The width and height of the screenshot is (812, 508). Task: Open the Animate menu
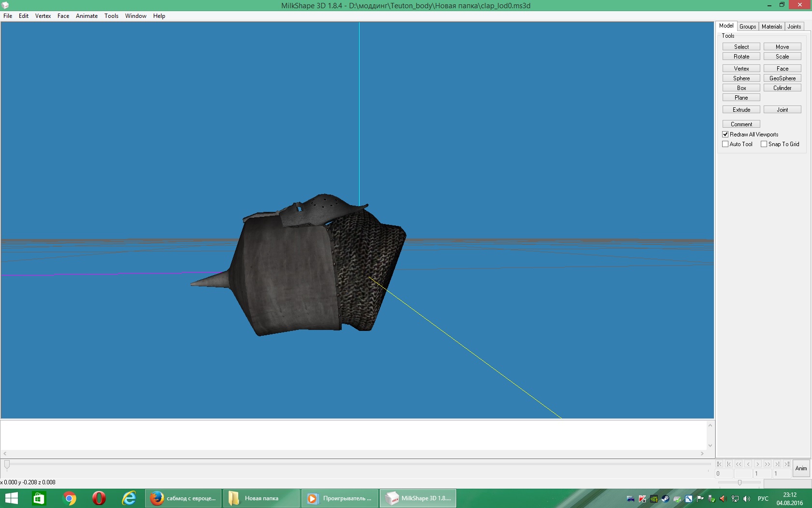click(87, 16)
